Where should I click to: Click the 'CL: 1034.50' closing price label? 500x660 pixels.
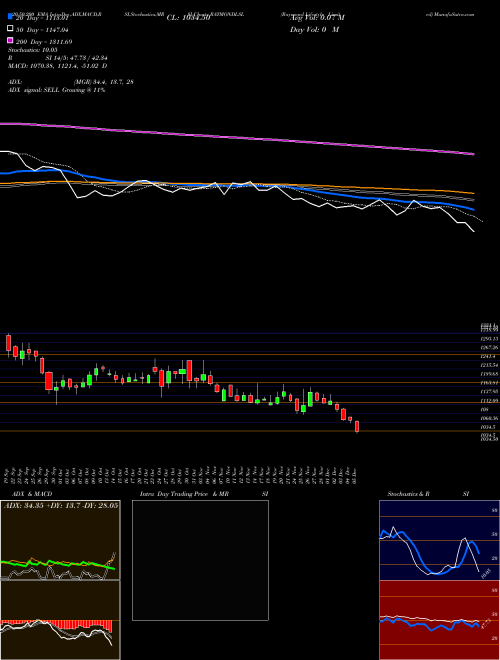[x=188, y=18]
